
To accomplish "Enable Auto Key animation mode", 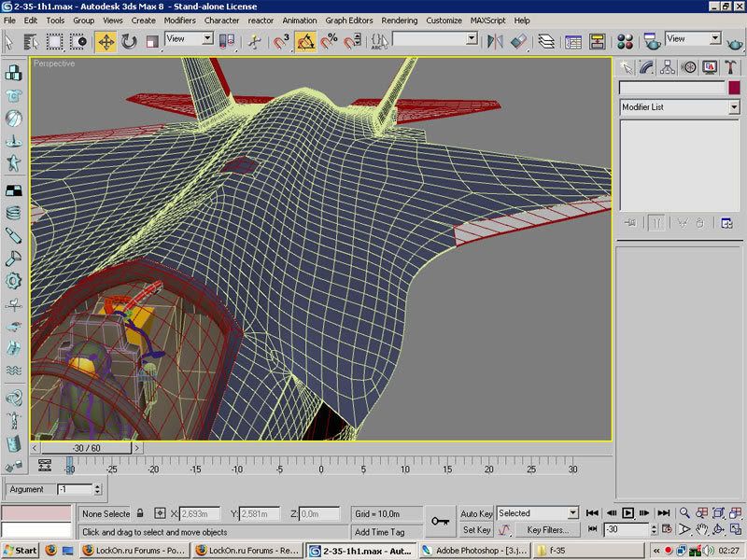I will 476,513.
